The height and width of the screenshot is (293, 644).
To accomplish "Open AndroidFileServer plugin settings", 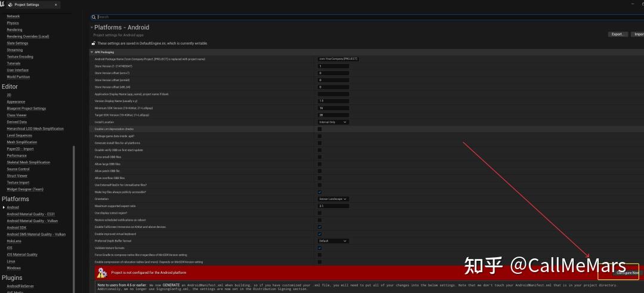I will 20,286.
